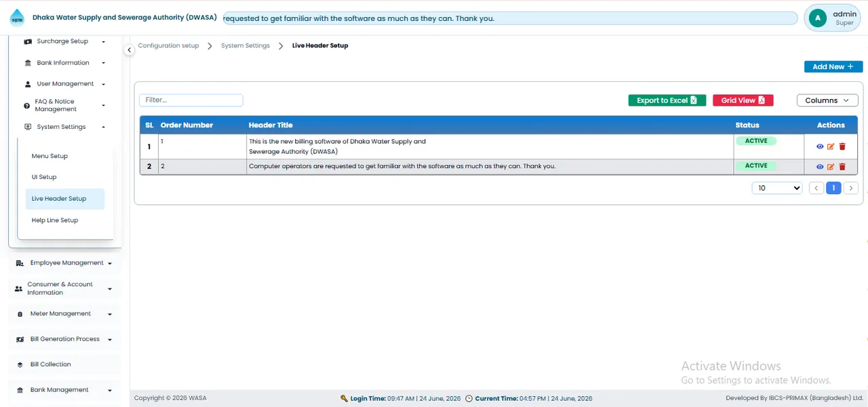Open the rows-per-page dropdown showing 10
This screenshot has width=868, height=407.
click(777, 188)
